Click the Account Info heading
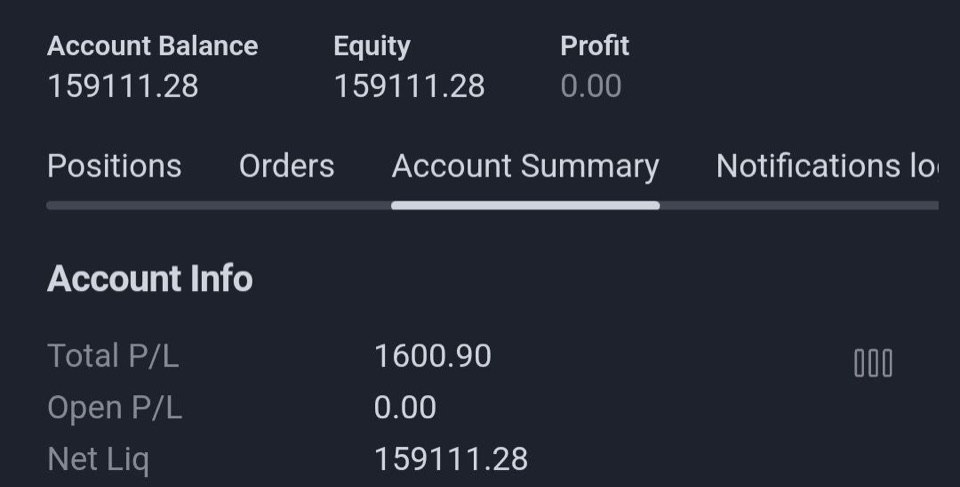The height and width of the screenshot is (487, 960). click(x=150, y=279)
